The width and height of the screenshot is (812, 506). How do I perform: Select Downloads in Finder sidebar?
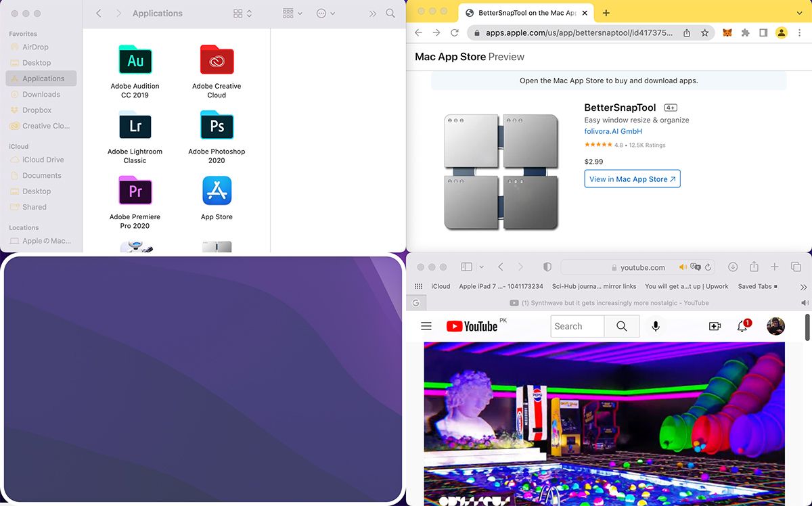coord(41,95)
